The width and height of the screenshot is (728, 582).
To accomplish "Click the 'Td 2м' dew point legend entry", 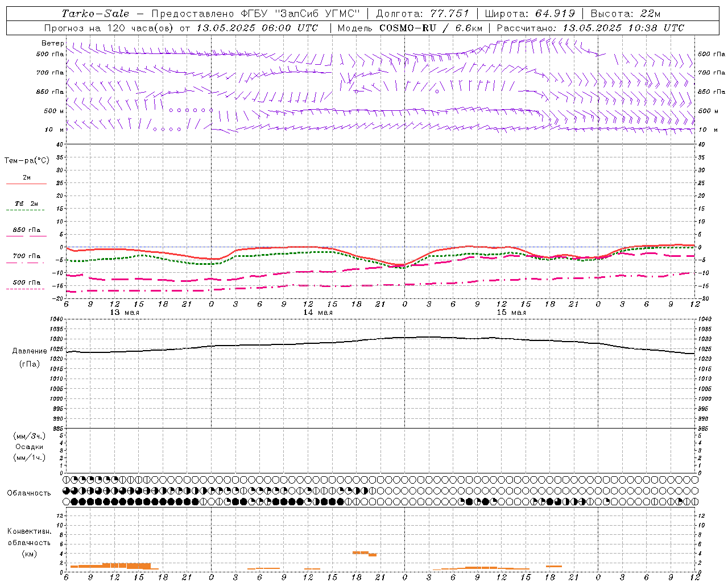I will click(27, 203).
